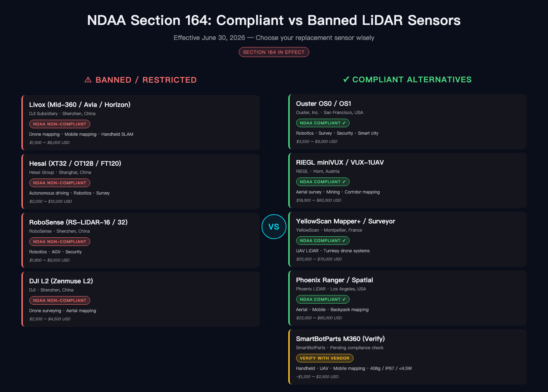Select the DJI L2 (Zenmuse L2) title
The height and width of the screenshot is (392, 548).
(61, 281)
